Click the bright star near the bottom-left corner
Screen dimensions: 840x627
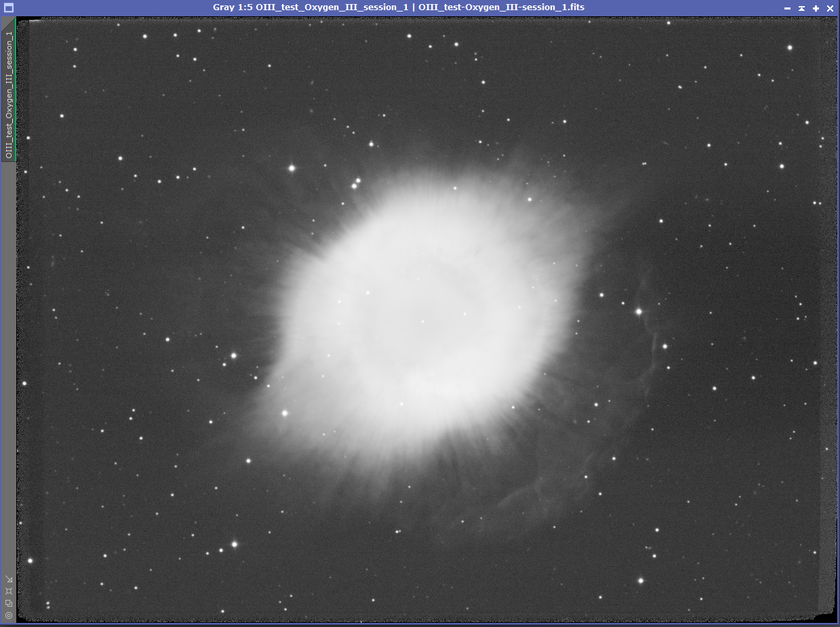tap(30, 561)
